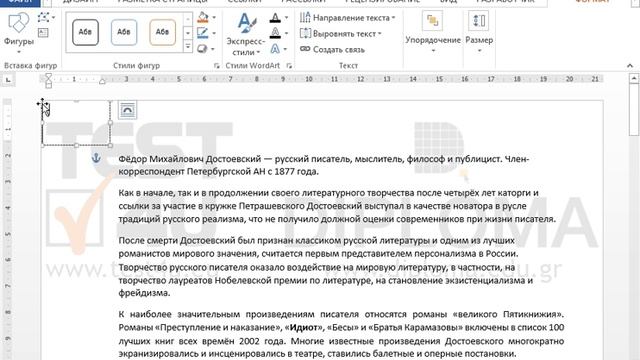This screenshot has height=360, width=640.
Task: Click the text "1877 года."
Action: point(296,172)
